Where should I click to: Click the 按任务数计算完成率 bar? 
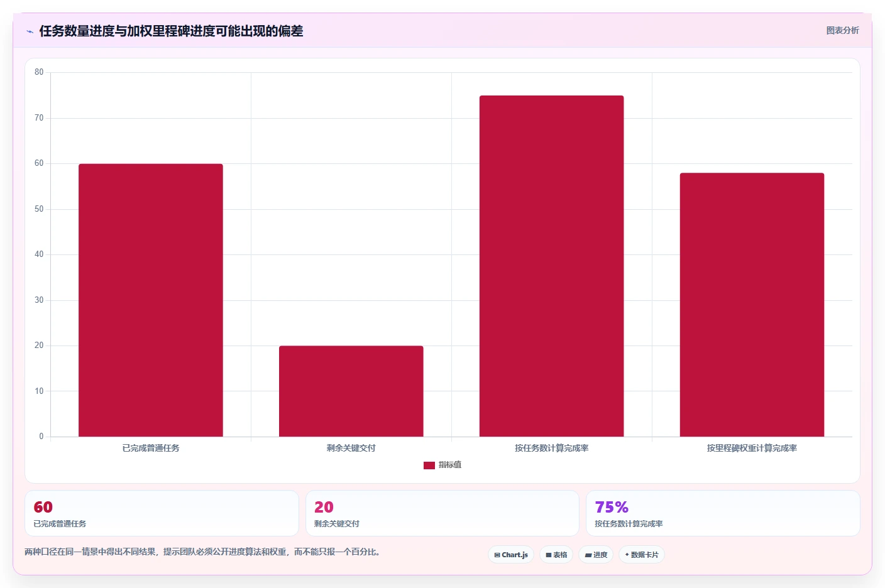(552, 266)
